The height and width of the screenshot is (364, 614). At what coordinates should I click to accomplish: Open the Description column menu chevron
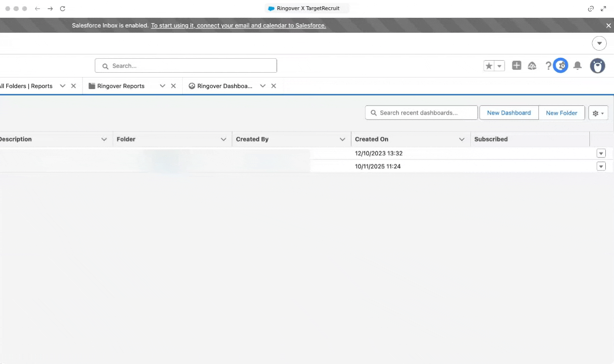pyautogui.click(x=104, y=139)
